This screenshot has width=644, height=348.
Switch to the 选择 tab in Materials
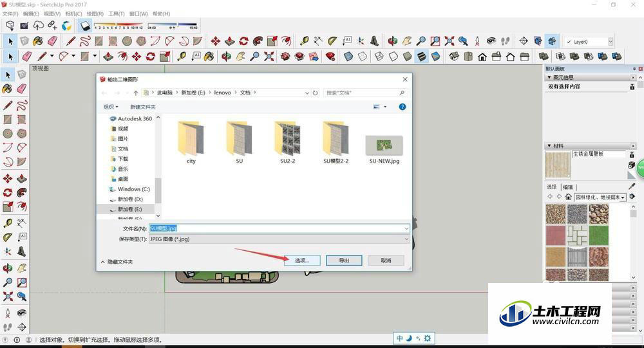pos(552,187)
